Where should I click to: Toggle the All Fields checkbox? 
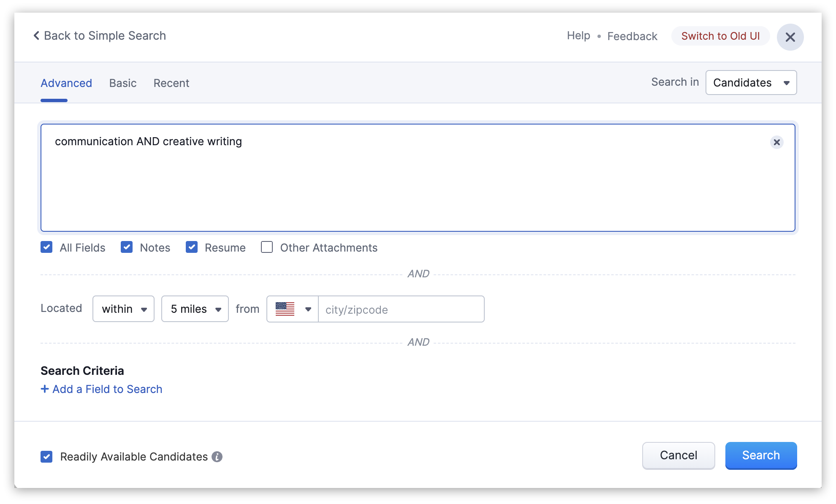point(46,247)
